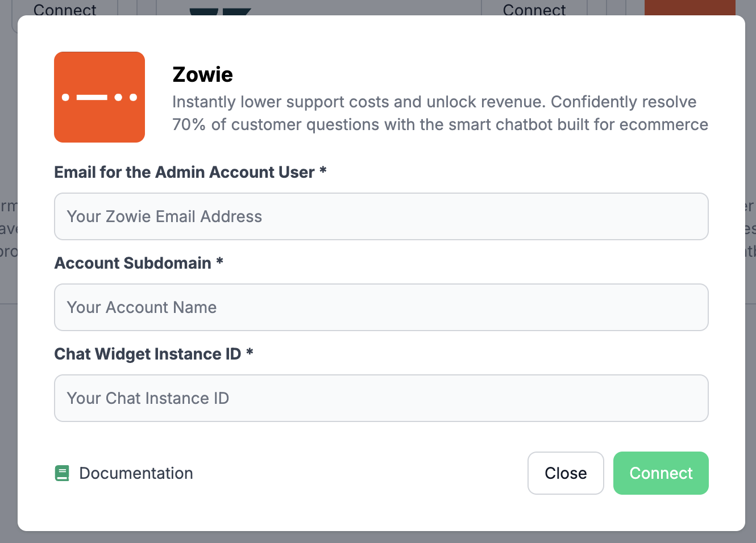The height and width of the screenshot is (543, 756).
Task: Click the orange tile behind the dialog
Action: (x=689, y=7)
